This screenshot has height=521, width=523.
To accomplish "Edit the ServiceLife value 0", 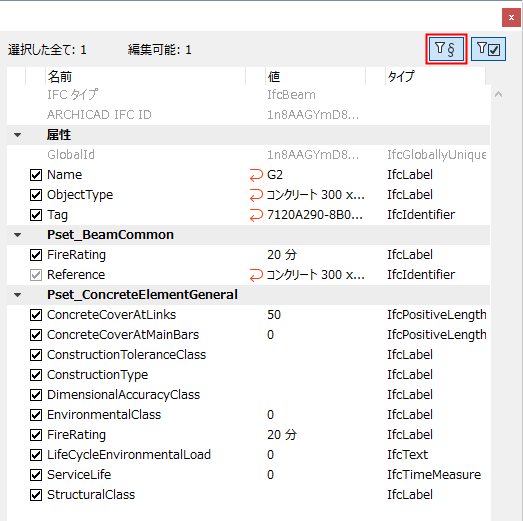I will (x=271, y=475).
